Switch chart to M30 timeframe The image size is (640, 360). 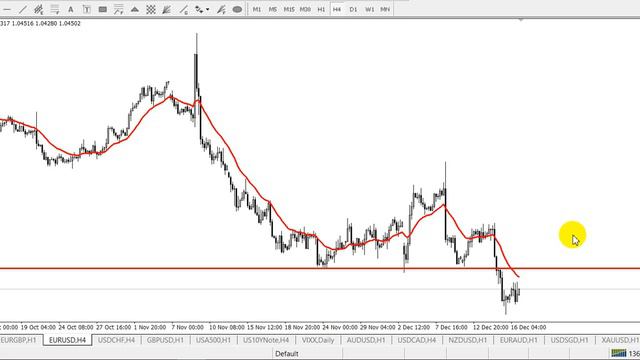305,9
